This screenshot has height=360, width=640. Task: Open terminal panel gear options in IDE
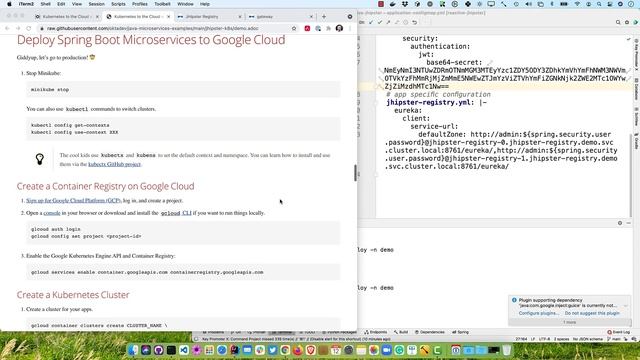[620, 223]
